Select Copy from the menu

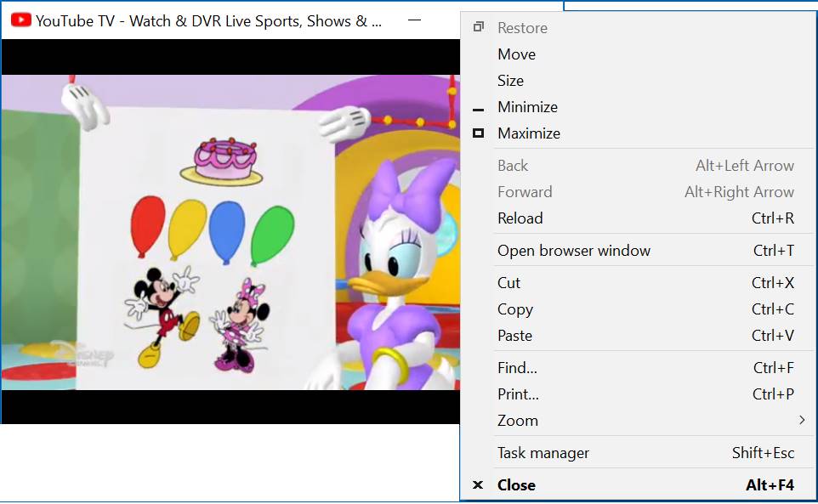coord(639,309)
